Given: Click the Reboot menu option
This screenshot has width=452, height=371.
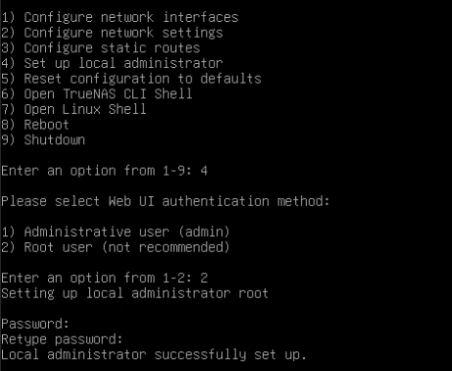Looking at the screenshot, I should pyautogui.click(x=35, y=125).
